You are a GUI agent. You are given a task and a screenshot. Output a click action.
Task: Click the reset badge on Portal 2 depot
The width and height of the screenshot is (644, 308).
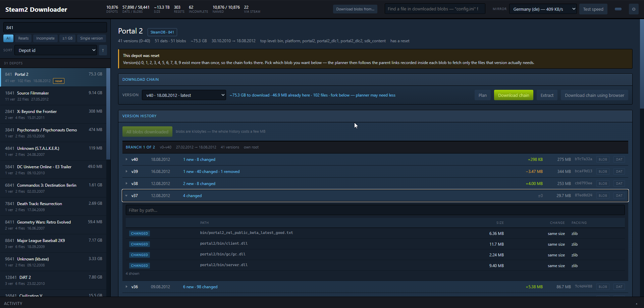(59, 81)
